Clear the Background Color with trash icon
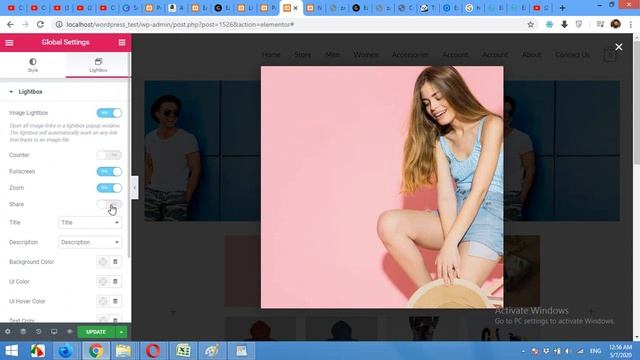This screenshot has height=360, width=640. click(x=115, y=262)
